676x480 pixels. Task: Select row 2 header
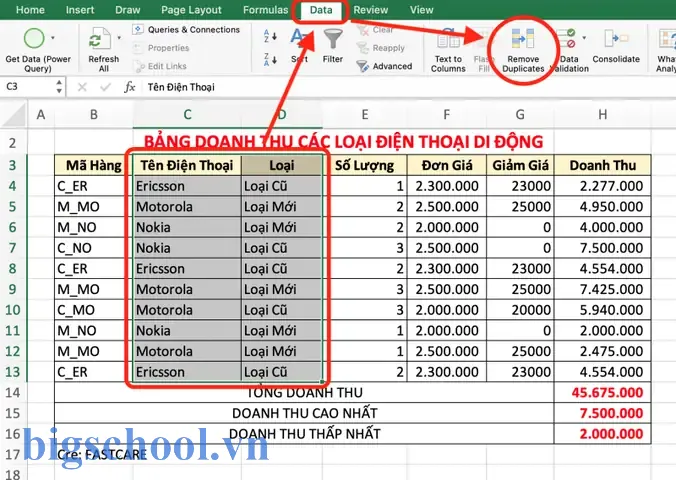(13, 143)
